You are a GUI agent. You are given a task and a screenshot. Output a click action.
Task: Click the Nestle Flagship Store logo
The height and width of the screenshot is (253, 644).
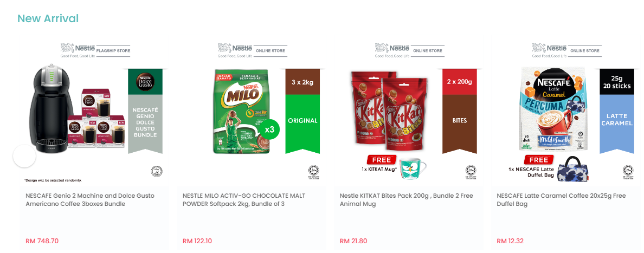95,50
